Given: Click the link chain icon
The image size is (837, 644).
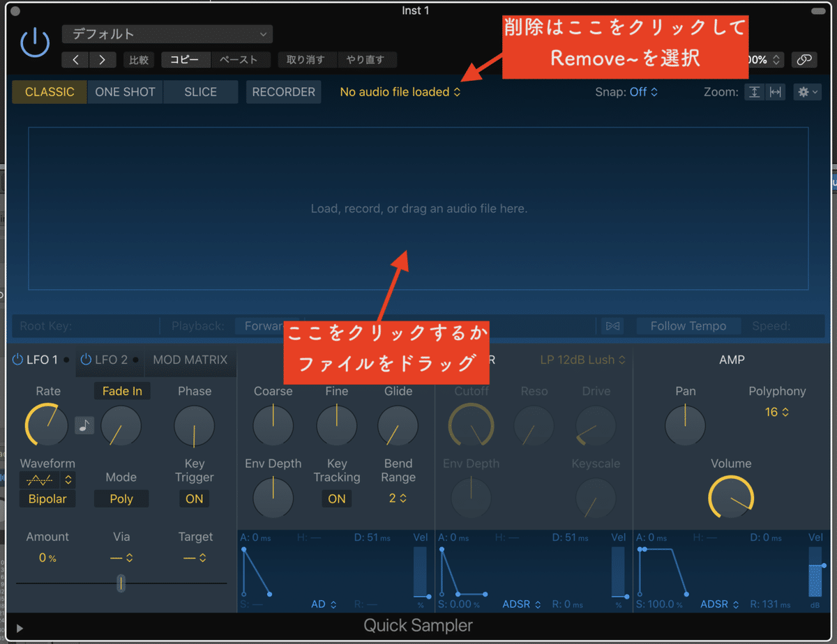Looking at the screenshot, I should 804,60.
